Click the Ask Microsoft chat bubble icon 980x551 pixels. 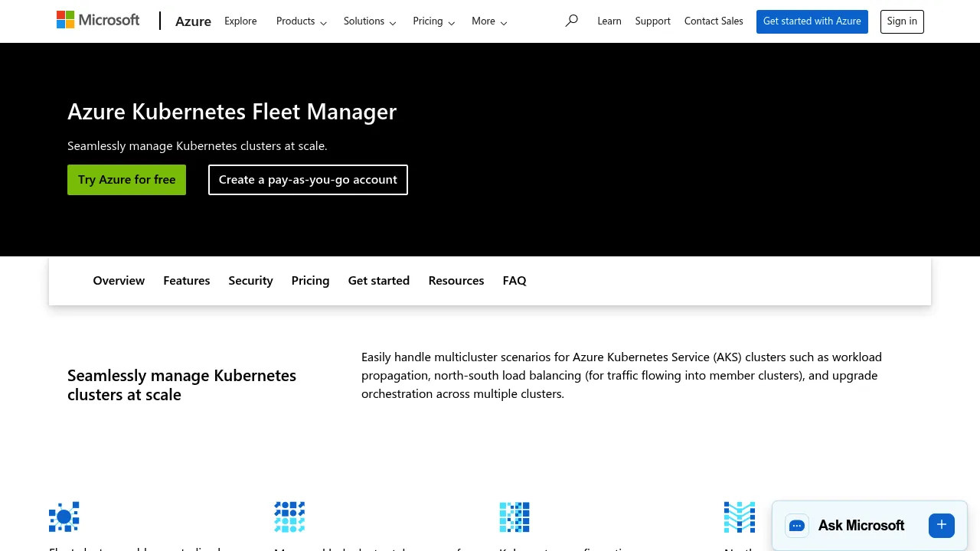[797, 526]
